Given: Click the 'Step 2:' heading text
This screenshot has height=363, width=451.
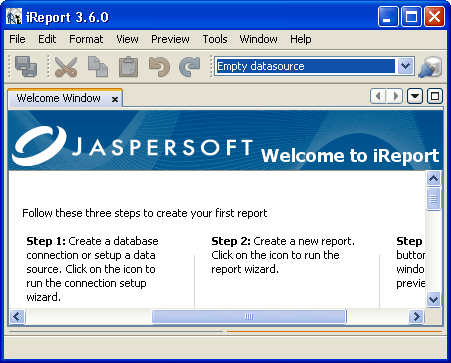Looking at the screenshot, I should tap(231, 241).
